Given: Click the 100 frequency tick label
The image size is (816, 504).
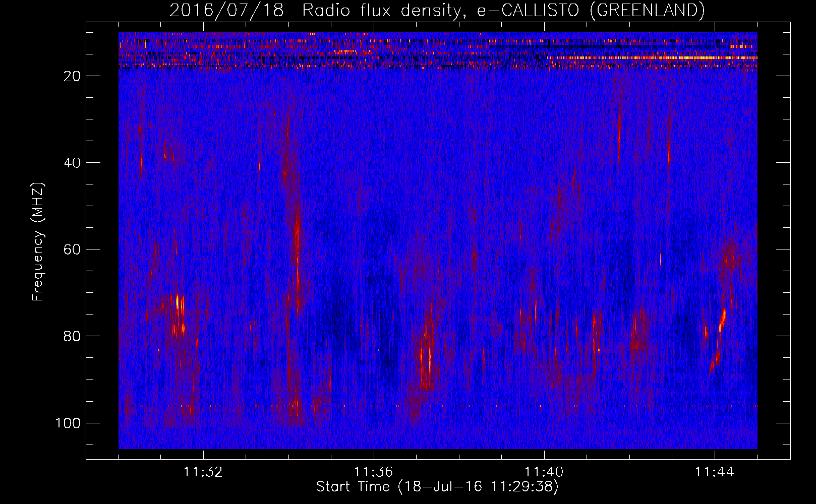Looking at the screenshot, I should pyautogui.click(x=68, y=423).
